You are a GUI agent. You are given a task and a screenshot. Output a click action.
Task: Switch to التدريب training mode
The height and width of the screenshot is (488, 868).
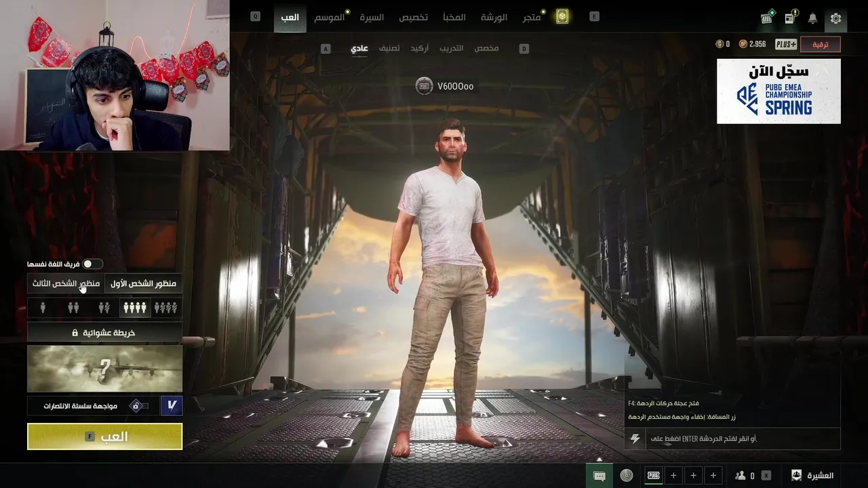point(451,48)
